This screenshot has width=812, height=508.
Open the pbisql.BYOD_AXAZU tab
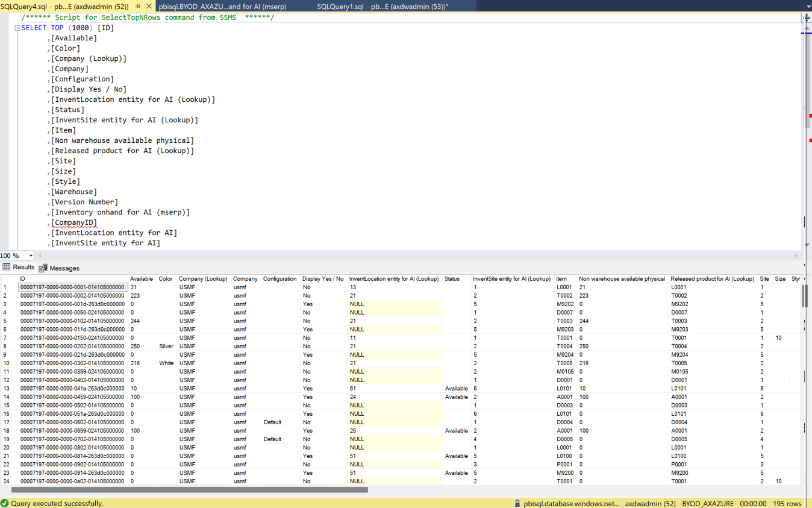pyautogui.click(x=222, y=7)
